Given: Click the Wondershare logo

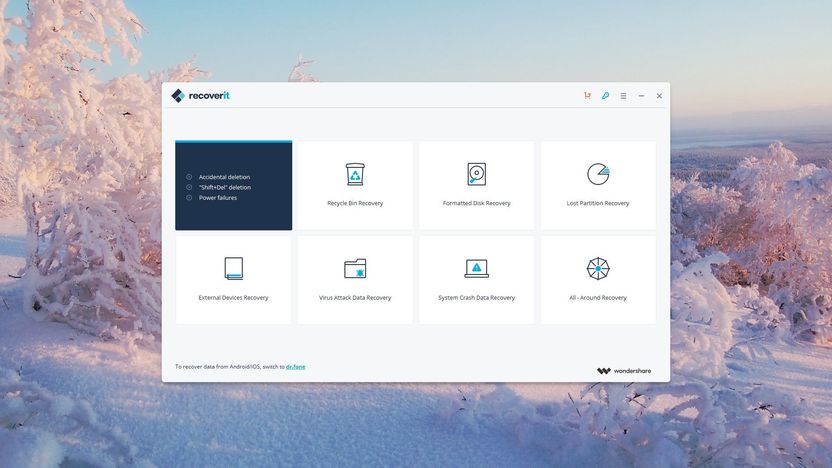Looking at the screenshot, I should tap(624, 371).
